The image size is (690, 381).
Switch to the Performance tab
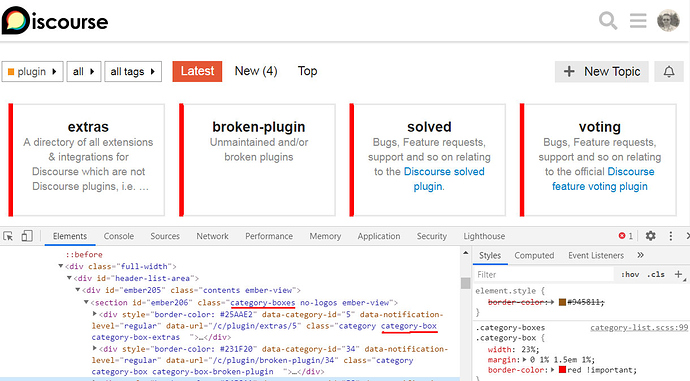(269, 236)
